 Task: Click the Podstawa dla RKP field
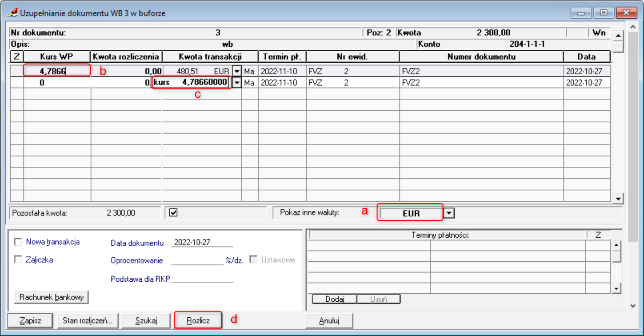202,279
